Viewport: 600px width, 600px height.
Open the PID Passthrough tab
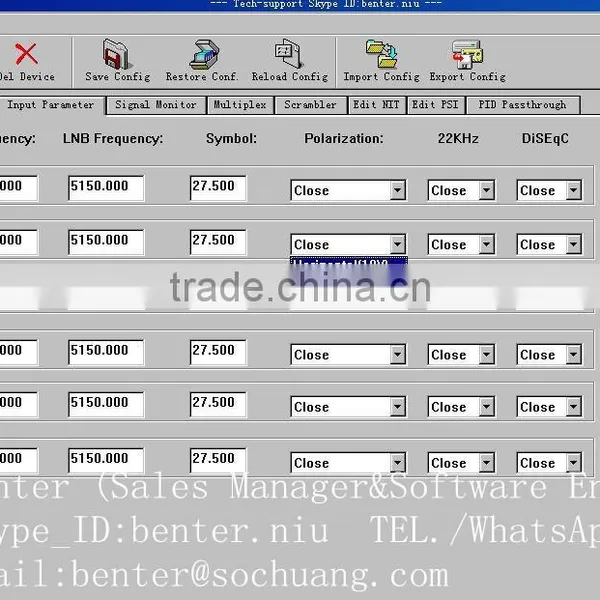(x=523, y=105)
